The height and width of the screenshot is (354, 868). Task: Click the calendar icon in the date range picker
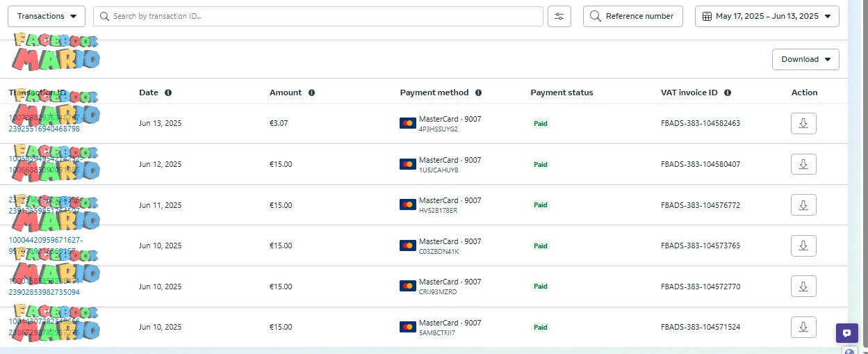point(707,16)
